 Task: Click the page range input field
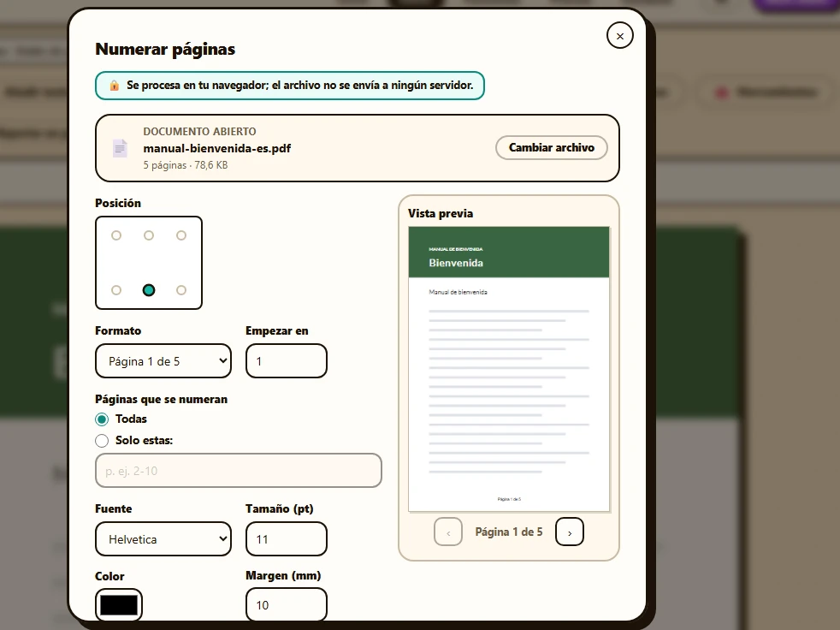click(x=239, y=471)
